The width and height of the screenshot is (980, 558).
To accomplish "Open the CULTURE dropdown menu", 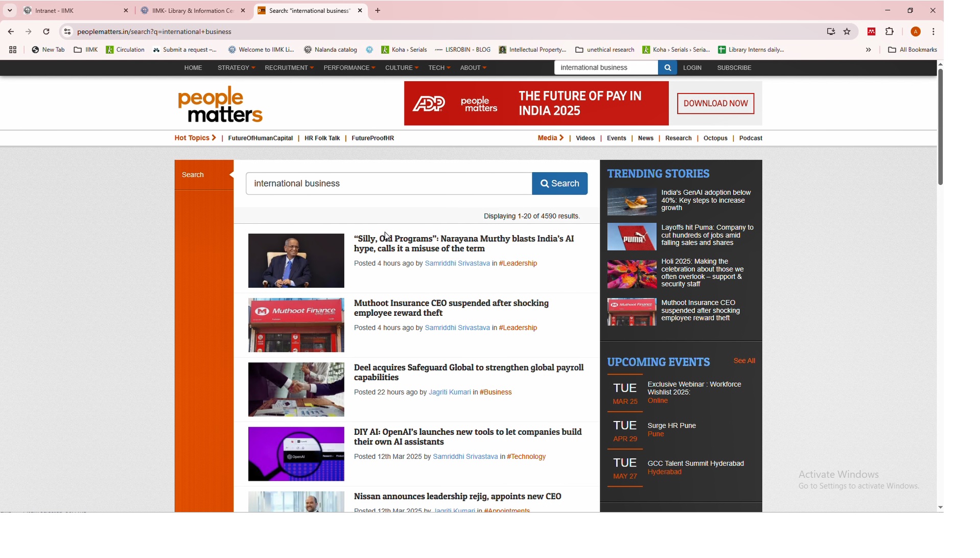I will point(402,68).
